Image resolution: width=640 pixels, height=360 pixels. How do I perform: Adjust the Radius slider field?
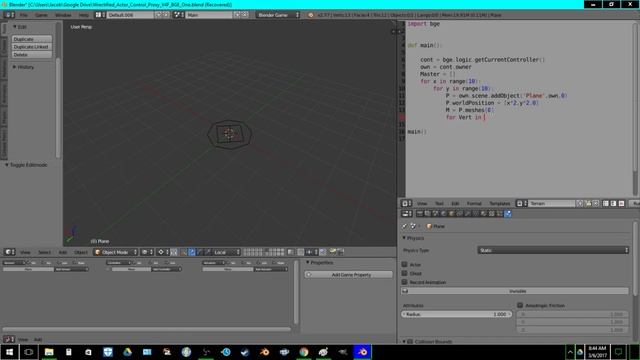pyautogui.click(x=456, y=314)
